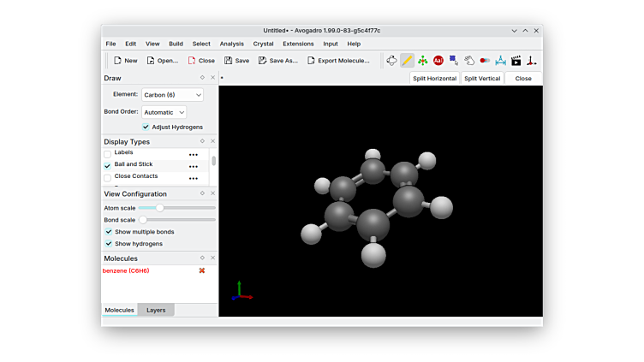Enable the Labels display type
The width and height of the screenshot is (644, 362).
pyautogui.click(x=108, y=153)
